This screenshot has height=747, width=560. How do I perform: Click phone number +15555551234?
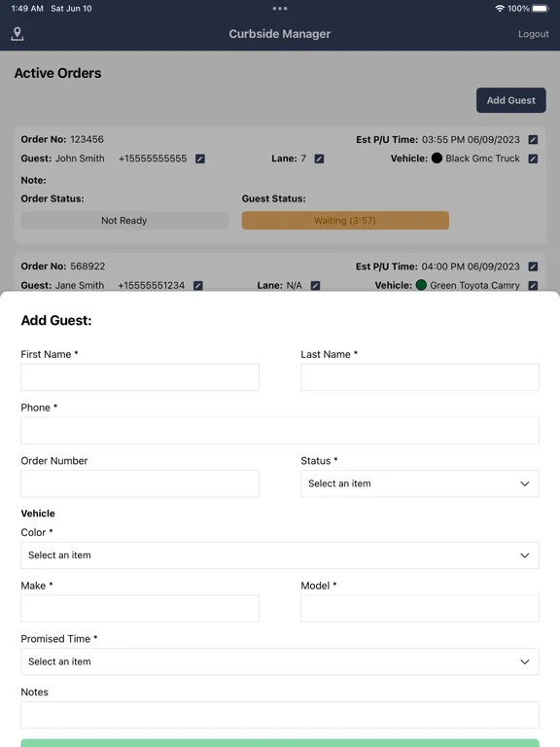152,285
